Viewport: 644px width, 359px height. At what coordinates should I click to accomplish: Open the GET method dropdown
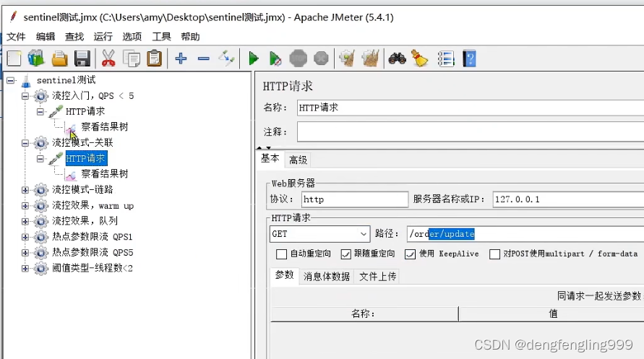point(320,234)
